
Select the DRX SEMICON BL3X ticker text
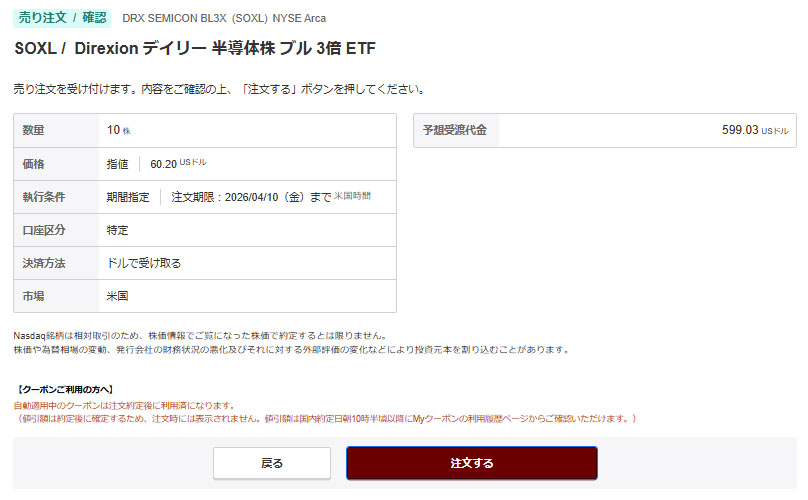tap(224, 18)
